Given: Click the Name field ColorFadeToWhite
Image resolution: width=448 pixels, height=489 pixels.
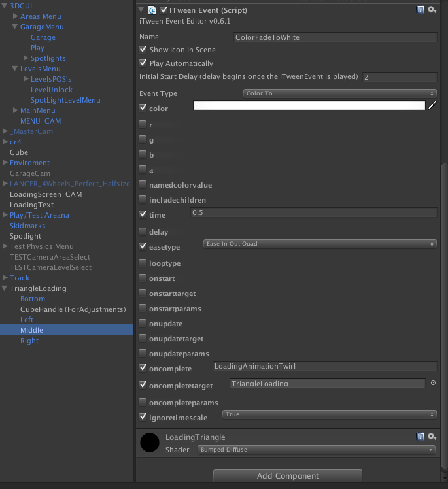Looking at the screenshot, I should point(336,37).
